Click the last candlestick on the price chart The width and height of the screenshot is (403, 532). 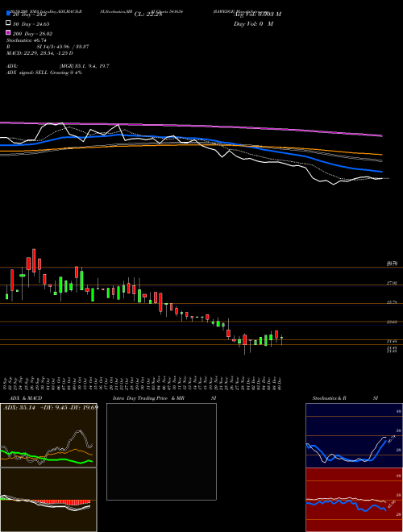coord(282,339)
